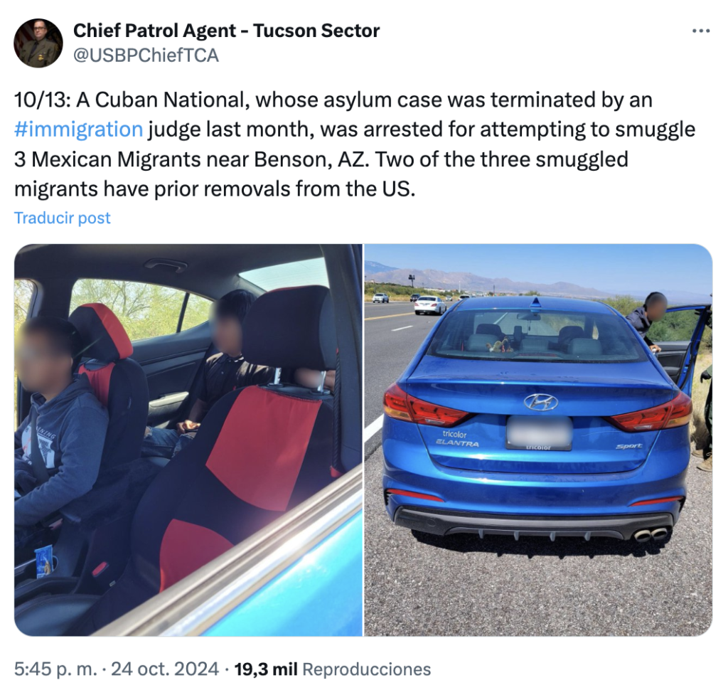
Task: Click the white car in the background of the photo
Action: pos(430,304)
